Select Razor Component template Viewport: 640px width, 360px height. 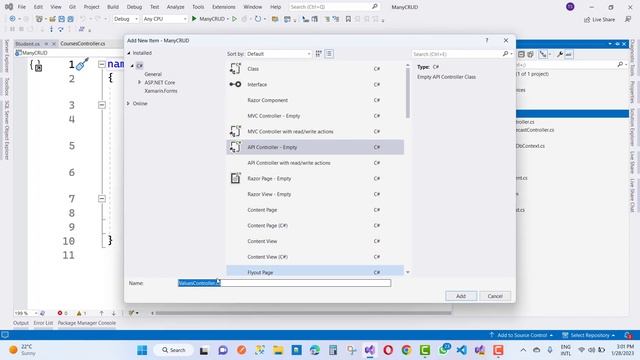click(x=315, y=100)
